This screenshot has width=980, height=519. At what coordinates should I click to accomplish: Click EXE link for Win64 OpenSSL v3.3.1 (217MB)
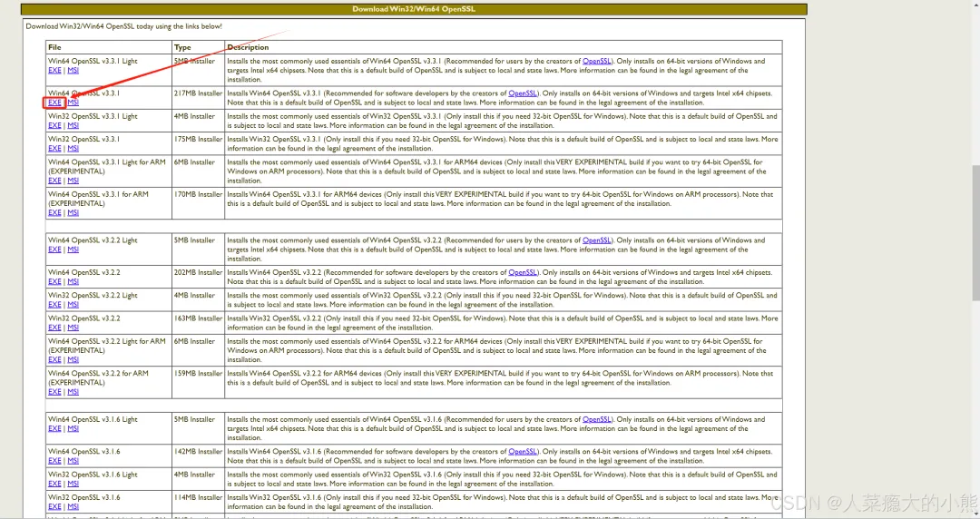pos(54,103)
